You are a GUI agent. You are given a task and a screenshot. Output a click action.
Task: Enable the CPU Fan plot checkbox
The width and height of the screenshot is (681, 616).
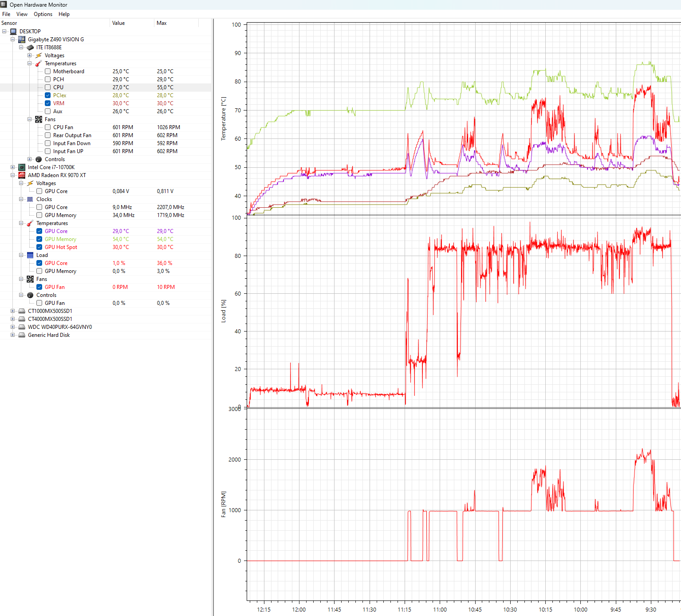point(47,127)
